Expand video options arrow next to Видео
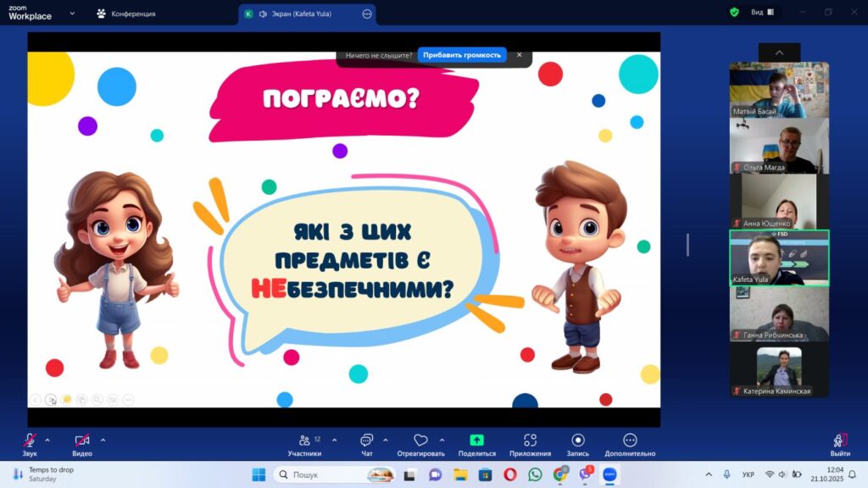This screenshot has width=868, height=488. (103, 440)
